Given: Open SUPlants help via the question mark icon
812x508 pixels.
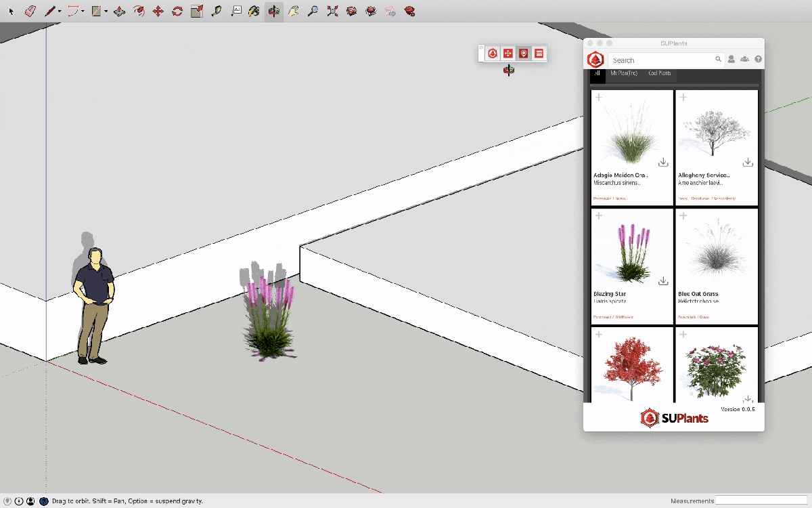Looking at the screenshot, I should [759, 59].
